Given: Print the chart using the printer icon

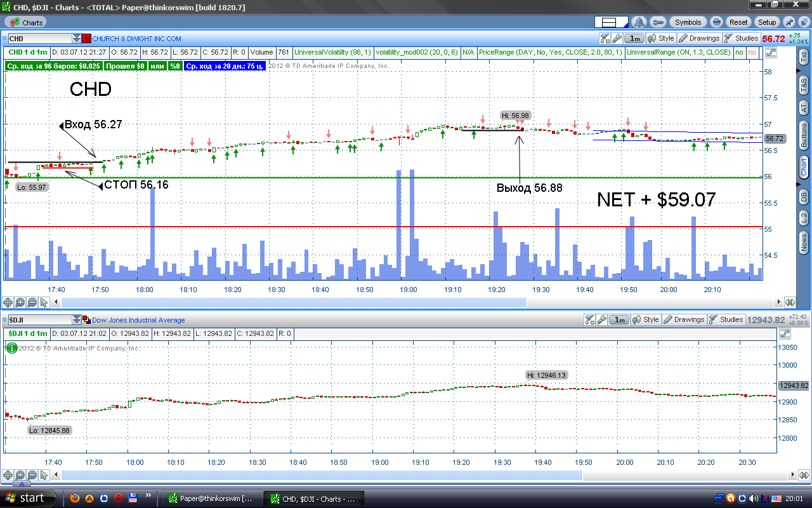Looking at the screenshot, I should [x=716, y=22].
